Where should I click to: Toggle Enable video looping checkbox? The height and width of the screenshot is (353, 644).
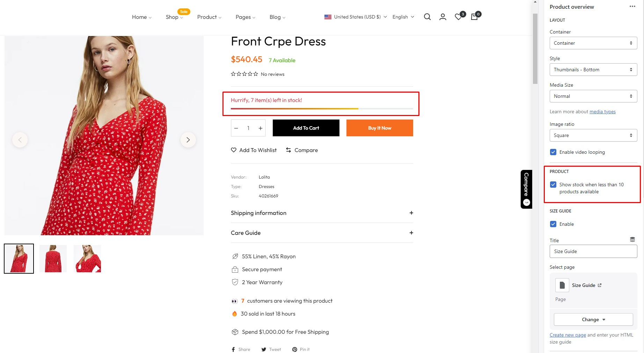tap(553, 152)
